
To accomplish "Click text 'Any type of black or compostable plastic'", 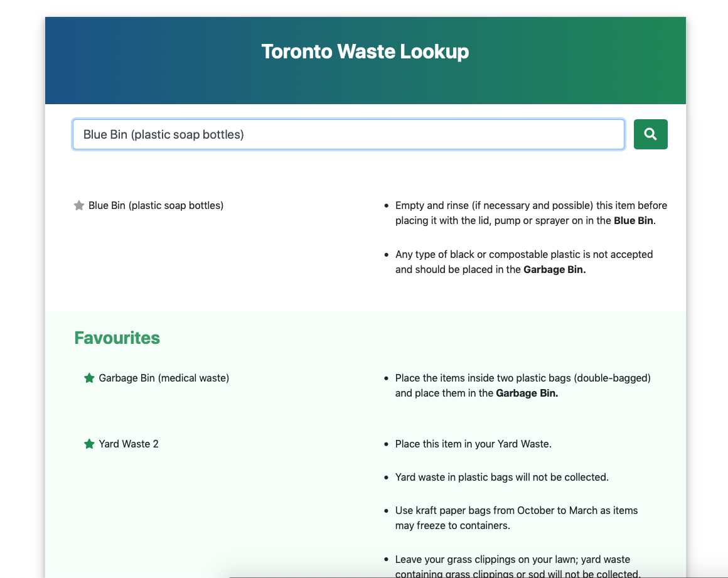I will click(523, 262).
